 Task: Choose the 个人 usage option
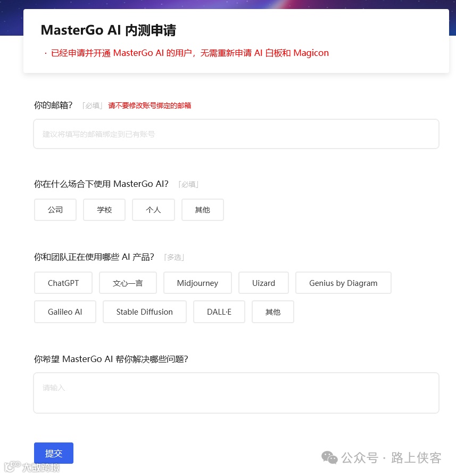[154, 210]
